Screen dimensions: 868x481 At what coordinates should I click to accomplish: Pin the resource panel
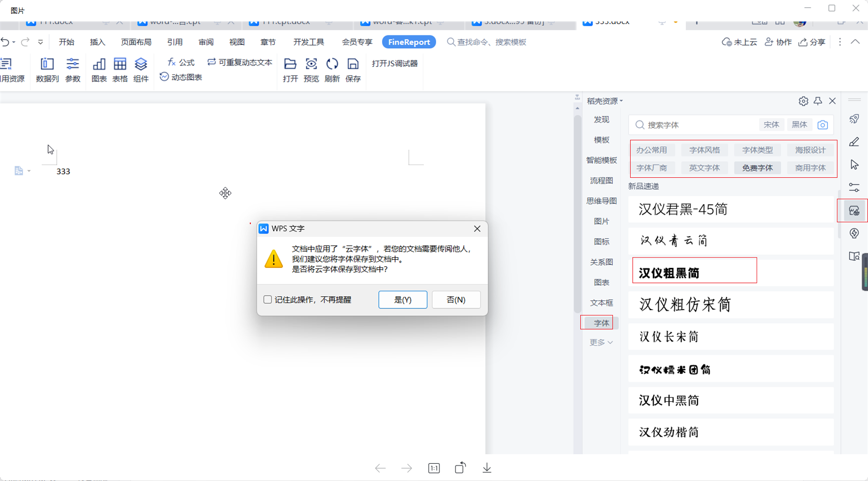coord(818,101)
